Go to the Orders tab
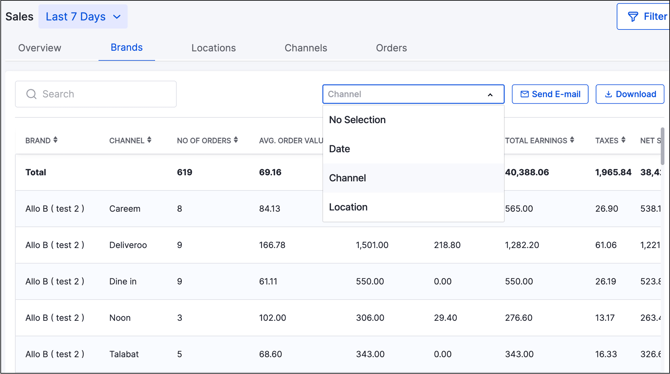The height and width of the screenshot is (374, 670). [391, 48]
